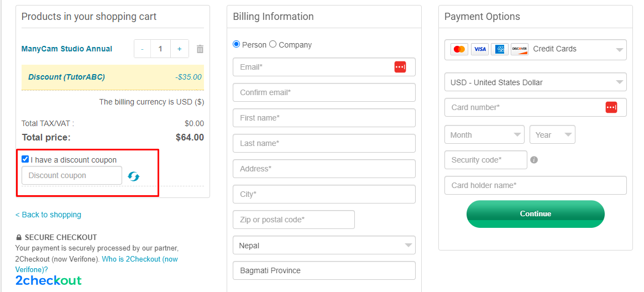This screenshot has width=644, height=292.
Task: Open the expiration Month dropdown
Action: tap(484, 135)
